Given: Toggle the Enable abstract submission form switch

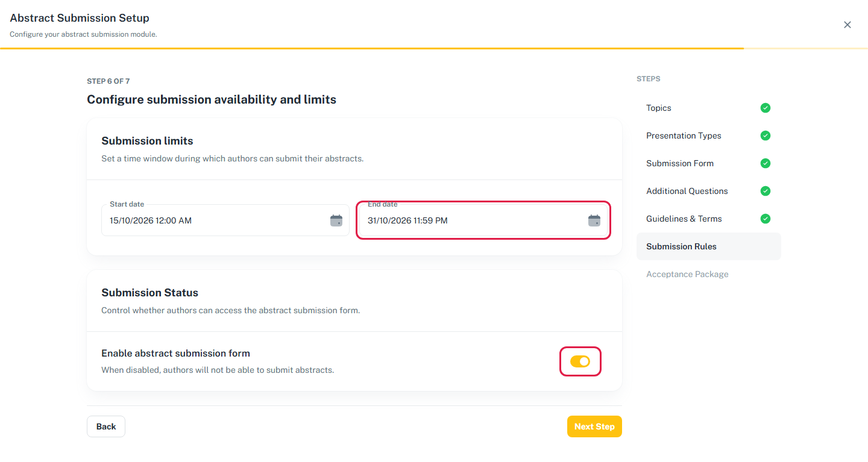Looking at the screenshot, I should [580, 361].
